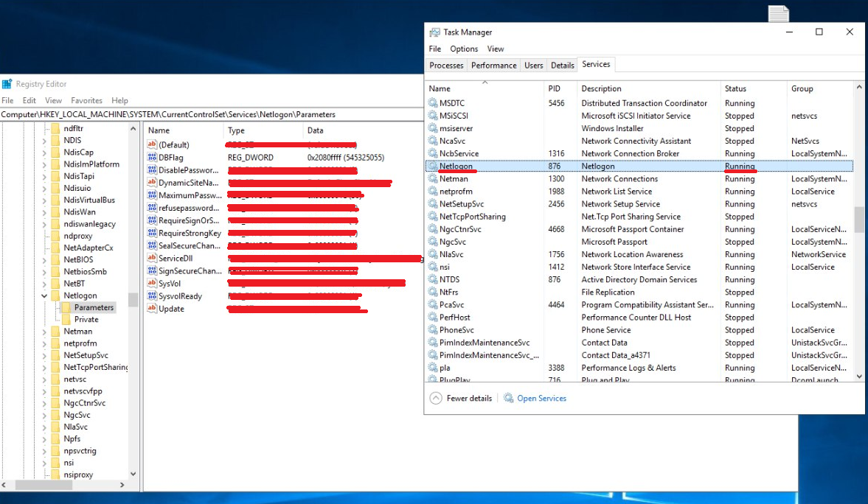Expand the Netman registry key
The height and width of the screenshot is (504, 868).
(44, 332)
